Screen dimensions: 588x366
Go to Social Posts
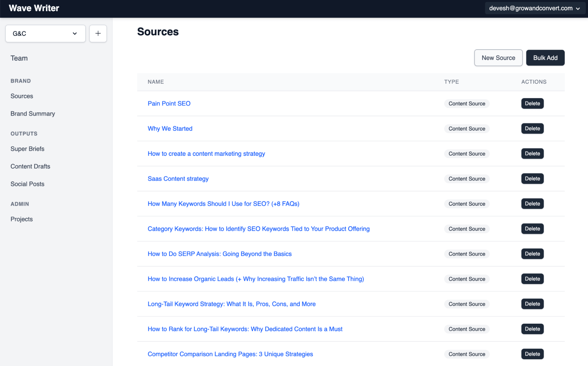(27, 184)
